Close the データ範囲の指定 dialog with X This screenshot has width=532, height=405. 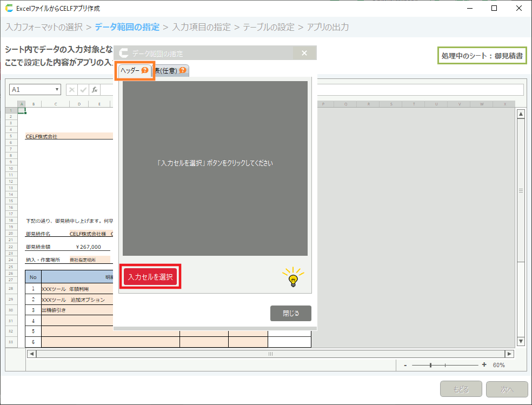pyautogui.click(x=304, y=53)
